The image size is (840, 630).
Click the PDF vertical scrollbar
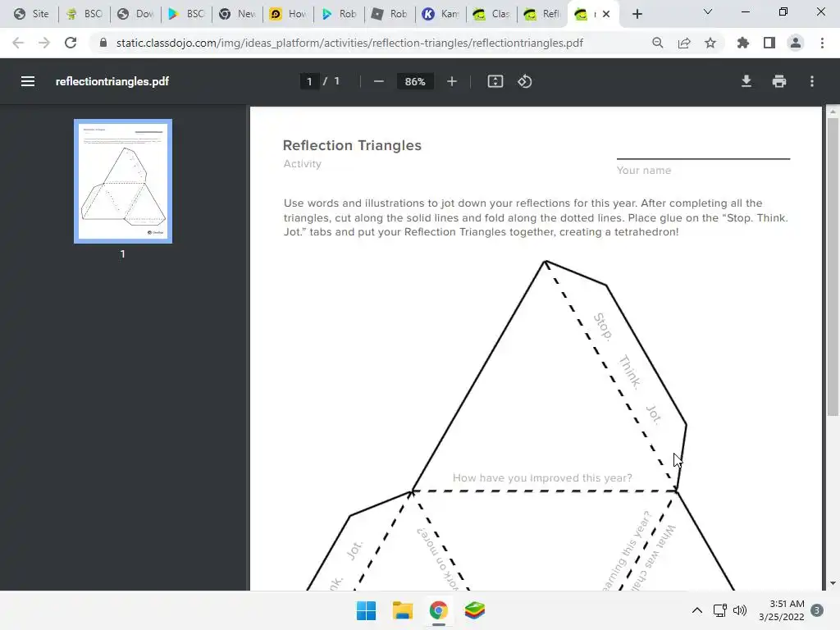[833, 267]
